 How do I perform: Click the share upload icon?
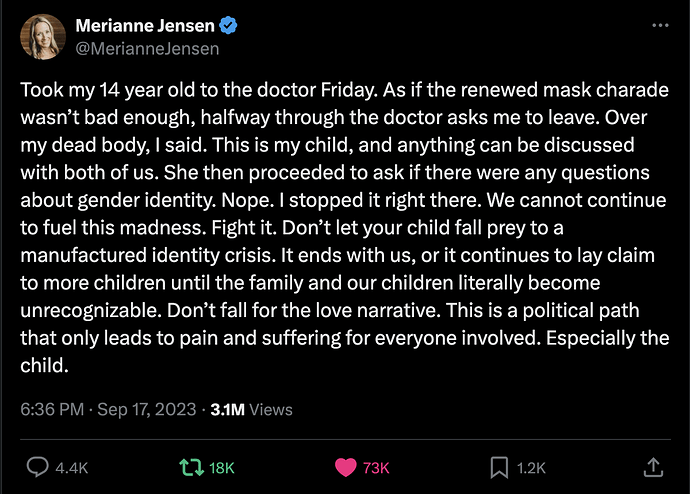coord(652,467)
